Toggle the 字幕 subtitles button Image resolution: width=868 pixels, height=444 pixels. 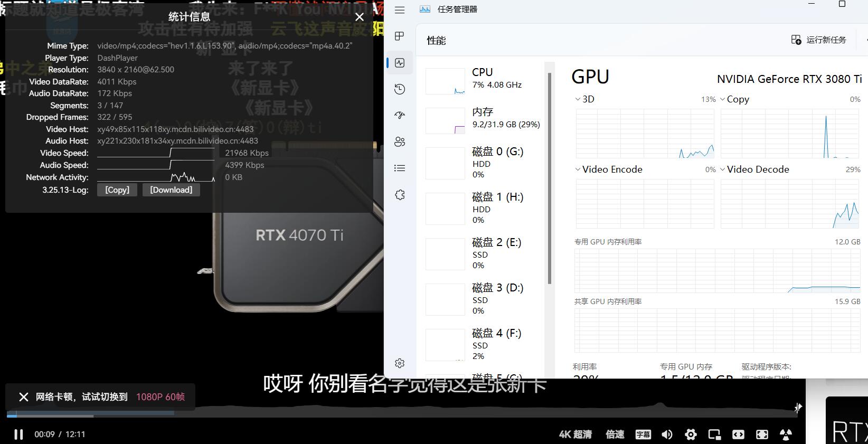tap(643, 434)
